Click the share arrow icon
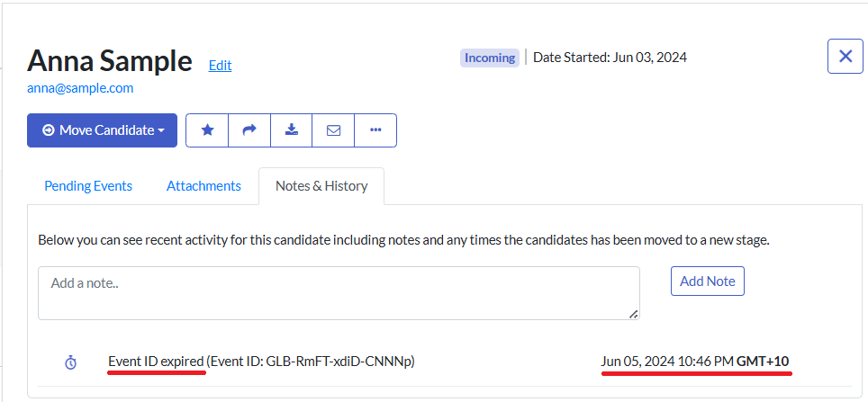 [249, 130]
